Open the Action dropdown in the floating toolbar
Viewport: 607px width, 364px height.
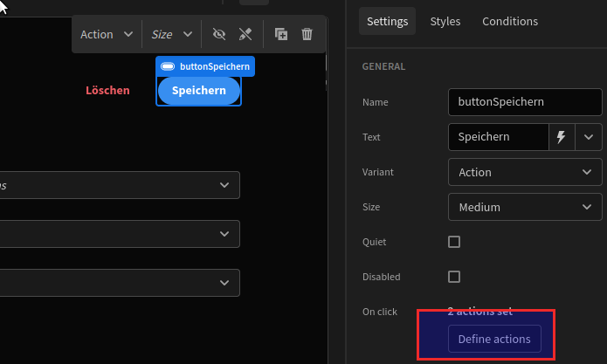[x=107, y=34]
